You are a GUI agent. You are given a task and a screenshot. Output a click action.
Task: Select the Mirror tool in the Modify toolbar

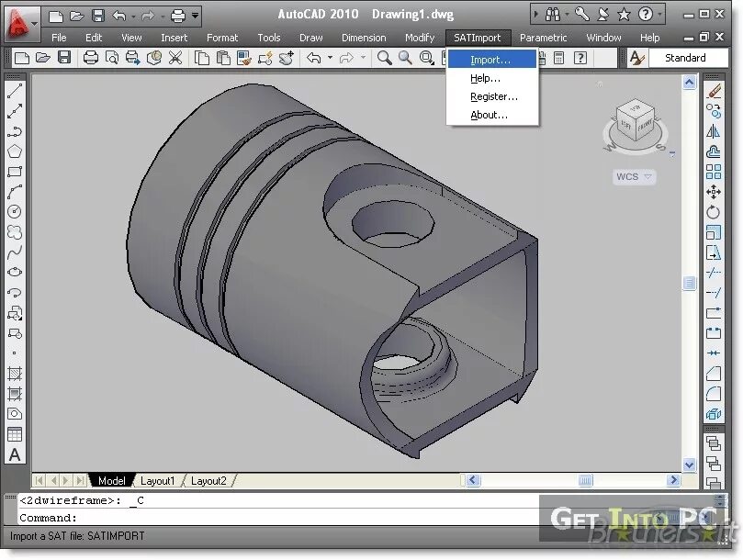(x=715, y=132)
